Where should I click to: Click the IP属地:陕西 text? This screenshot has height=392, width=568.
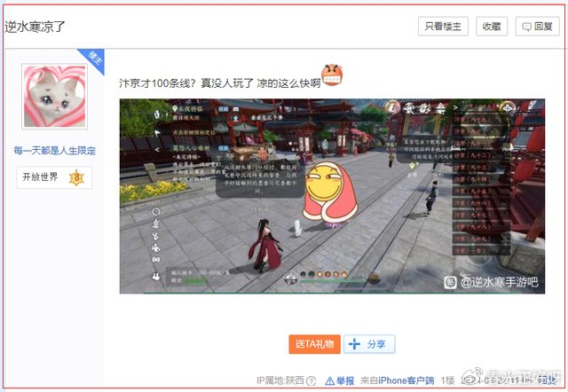click(x=280, y=380)
